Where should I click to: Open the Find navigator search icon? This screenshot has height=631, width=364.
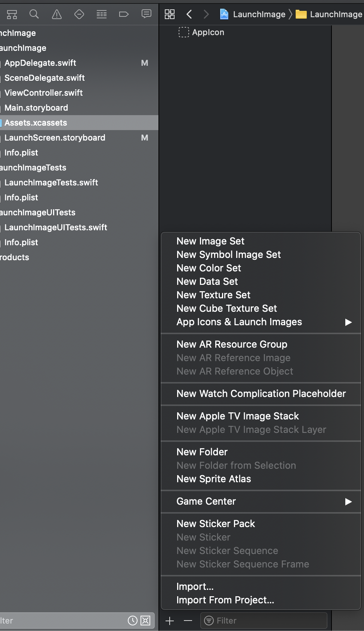(34, 14)
